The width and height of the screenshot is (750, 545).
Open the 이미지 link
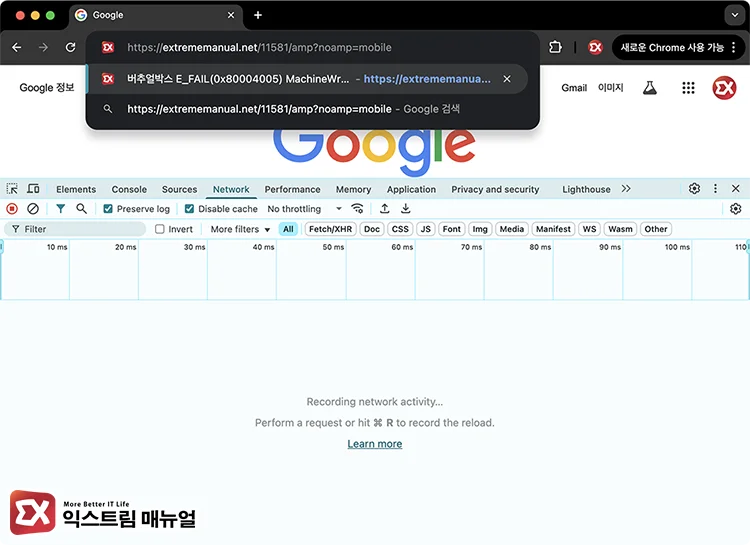click(611, 88)
